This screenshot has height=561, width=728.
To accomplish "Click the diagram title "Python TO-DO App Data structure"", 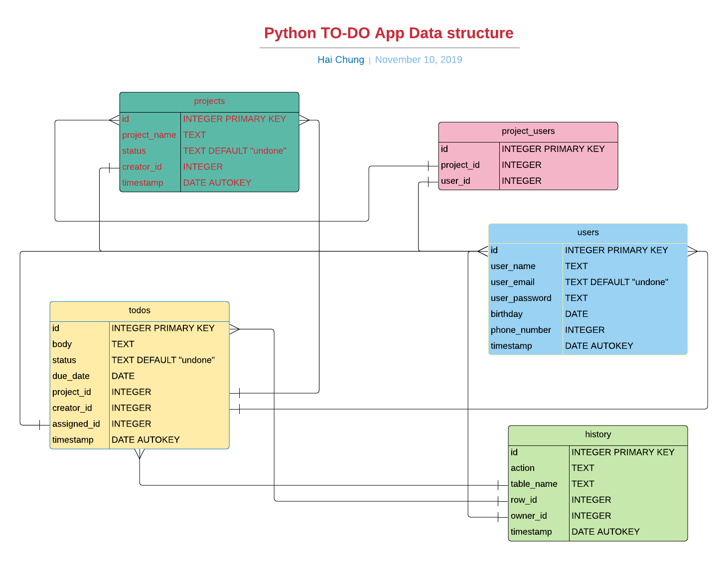I will pyautogui.click(x=388, y=33).
